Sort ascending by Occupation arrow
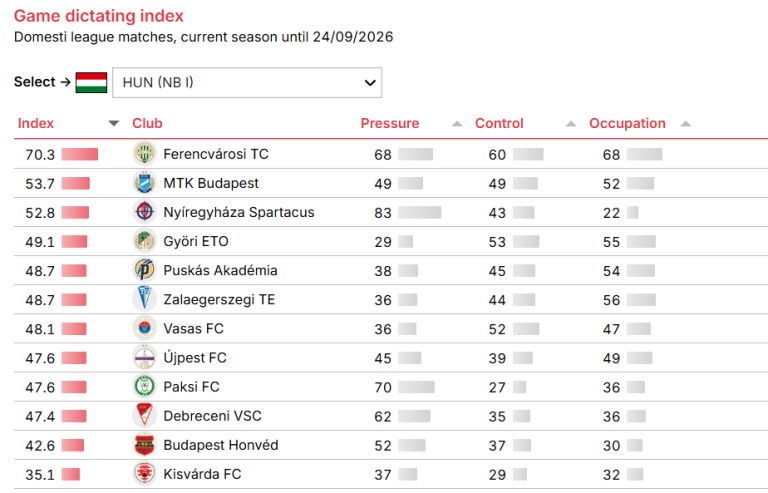 685,123
